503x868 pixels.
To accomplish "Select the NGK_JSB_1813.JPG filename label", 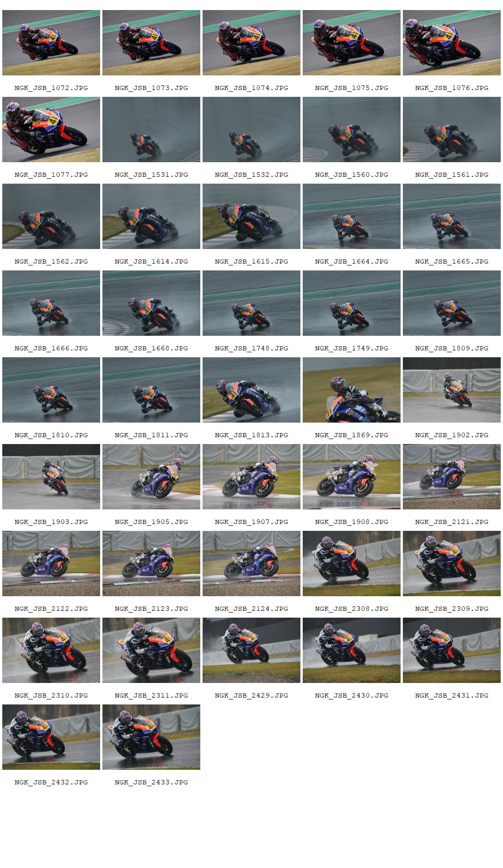I will click(x=251, y=435).
